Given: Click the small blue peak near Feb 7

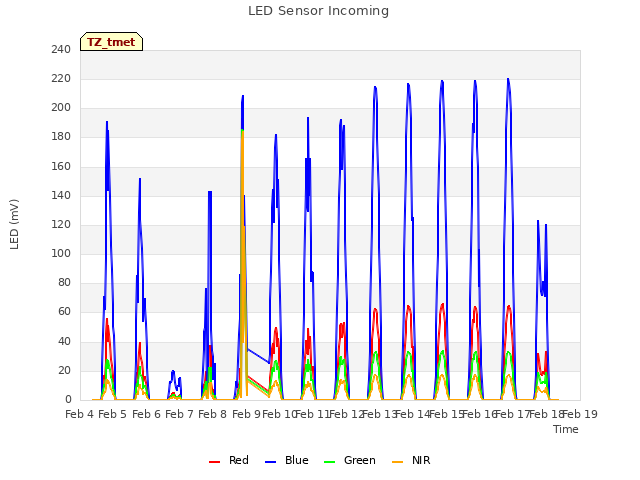Looking at the screenshot, I should (x=173, y=371).
